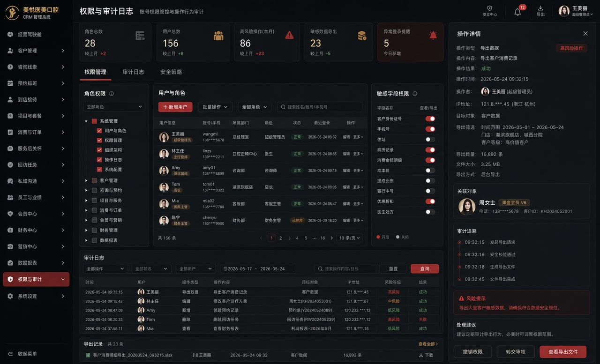Click the 到店接待 icon in sidebar

tap(10, 99)
